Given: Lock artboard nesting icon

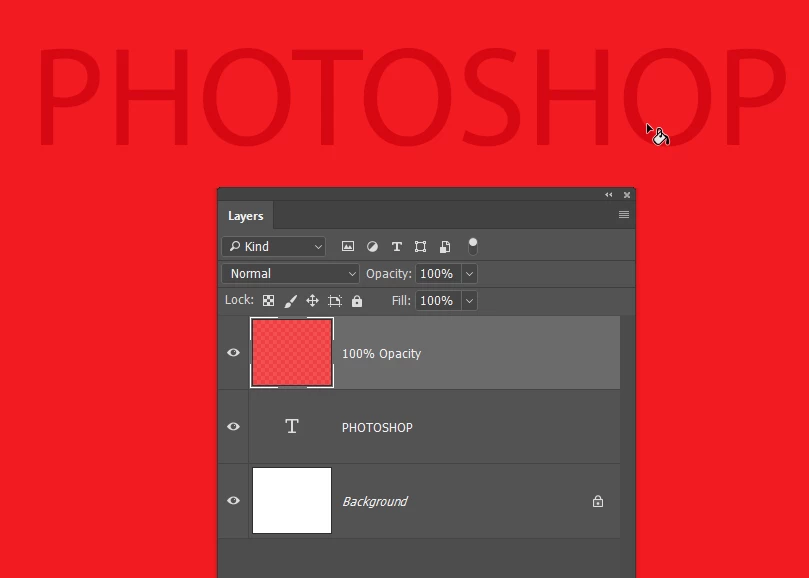Looking at the screenshot, I should [x=335, y=301].
